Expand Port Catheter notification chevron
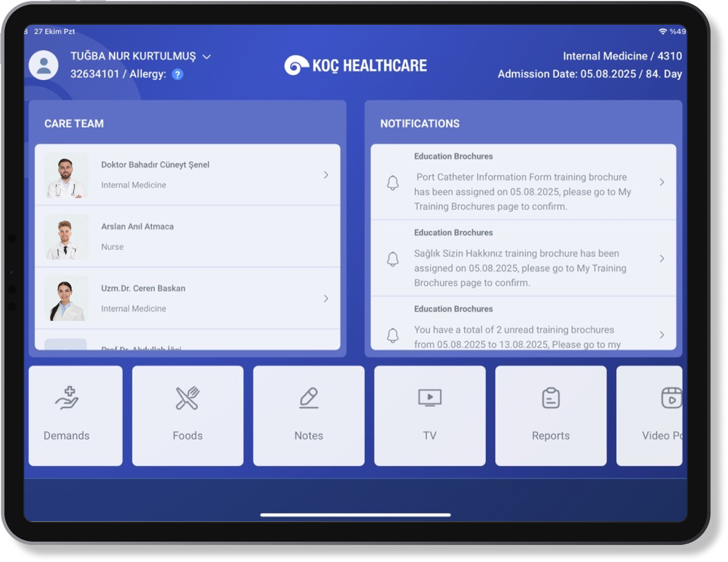This screenshot has width=728, height=562. [662, 182]
